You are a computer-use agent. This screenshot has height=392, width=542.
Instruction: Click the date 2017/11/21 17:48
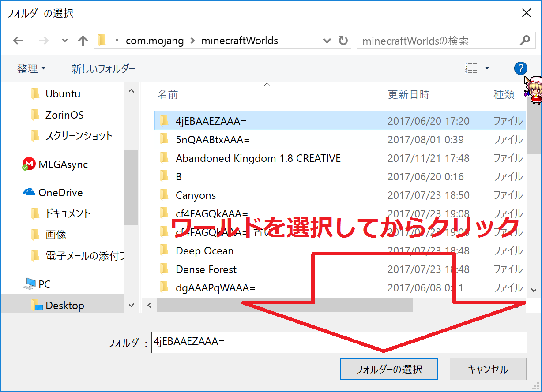click(x=429, y=158)
